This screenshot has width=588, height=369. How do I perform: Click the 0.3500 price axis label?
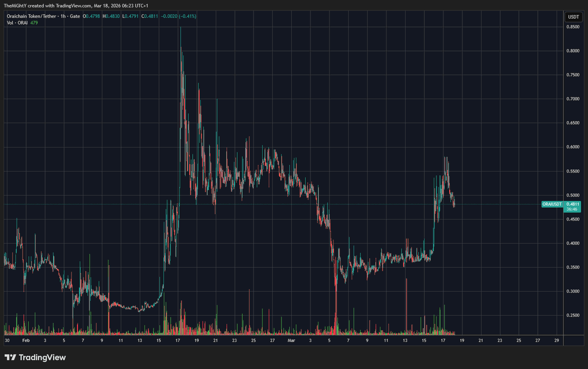573,267
